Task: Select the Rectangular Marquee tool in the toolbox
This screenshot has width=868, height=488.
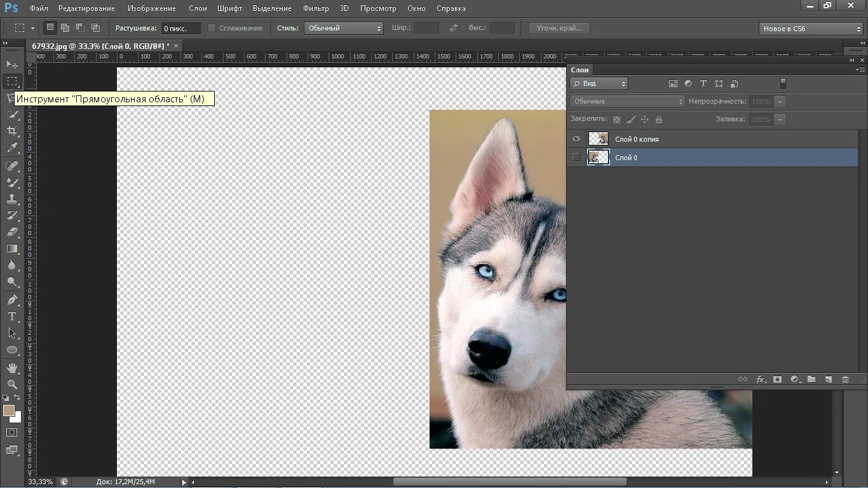Action: [x=12, y=81]
